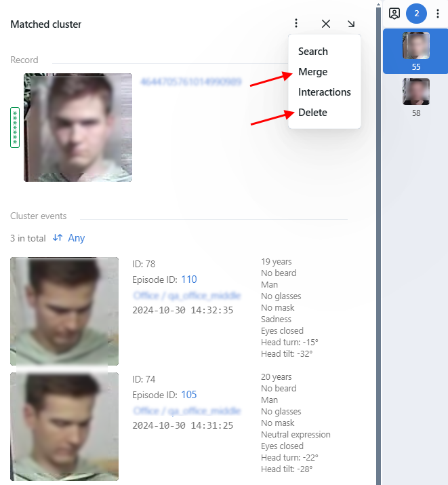Select Search from the context menu

[x=312, y=52]
